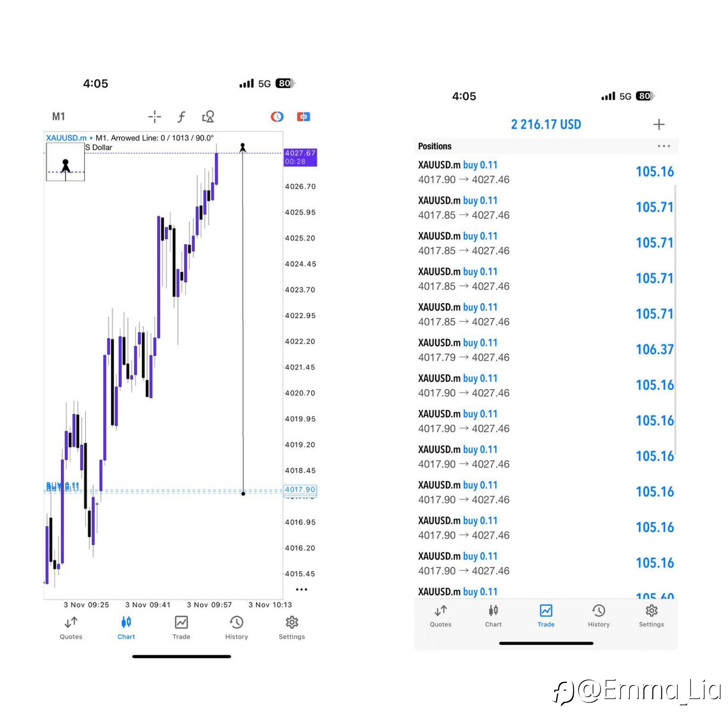The width and height of the screenshot is (728, 728).
Task: Open Positions three-dot options menu
Action: pyautogui.click(x=664, y=146)
